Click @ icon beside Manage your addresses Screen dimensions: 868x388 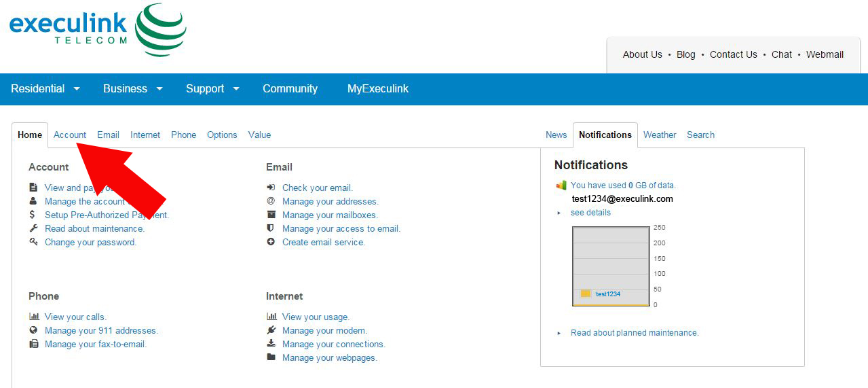(x=271, y=201)
